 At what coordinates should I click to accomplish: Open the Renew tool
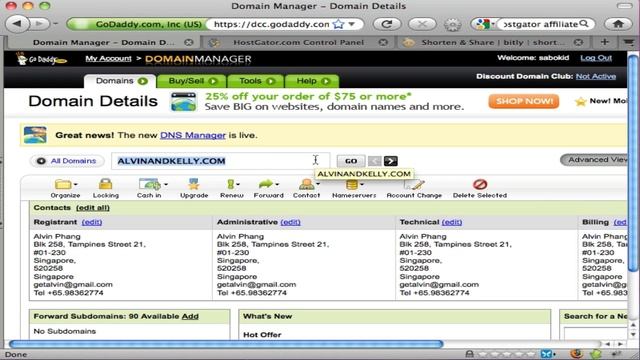(231, 188)
